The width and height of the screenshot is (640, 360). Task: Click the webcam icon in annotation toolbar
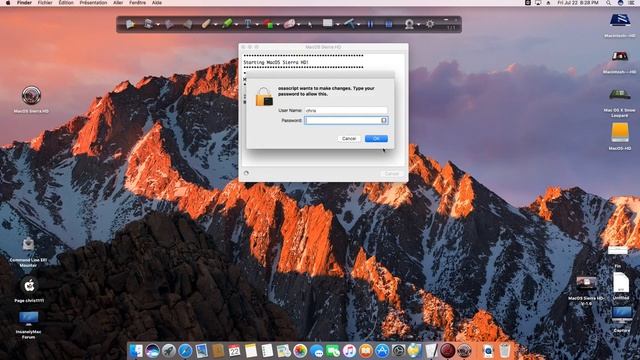[409, 24]
